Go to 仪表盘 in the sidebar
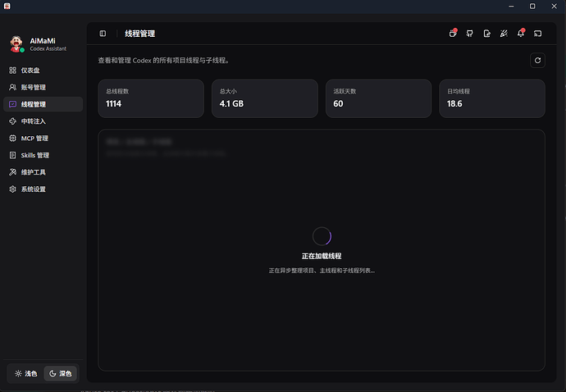Viewport: 566px width, 392px height. (43, 71)
